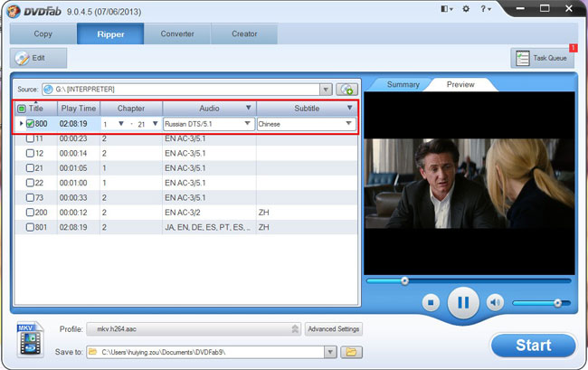Toggle the select-all titles checkbox
The image size is (588, 370).
coord(22,109)
